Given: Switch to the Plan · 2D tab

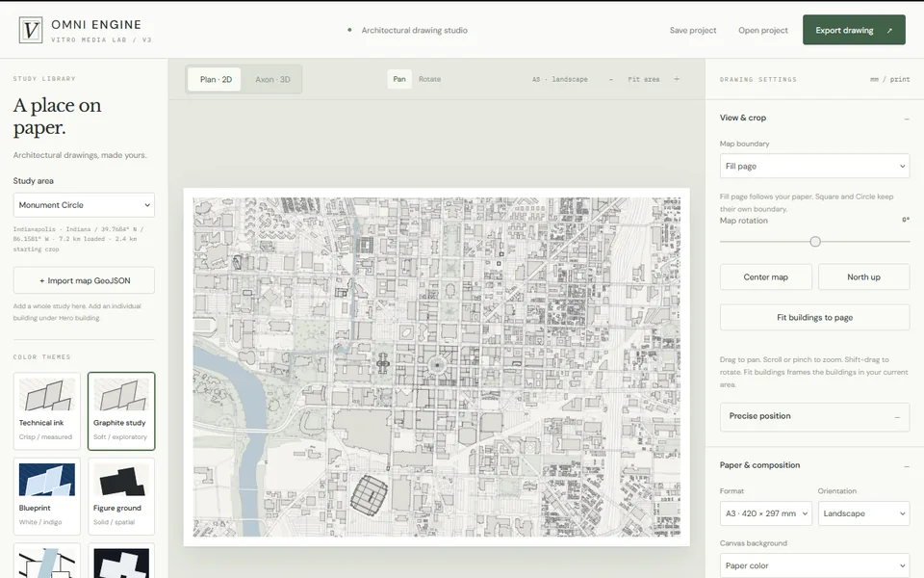Looking at the screenshot, I should (x=216, y=80).
